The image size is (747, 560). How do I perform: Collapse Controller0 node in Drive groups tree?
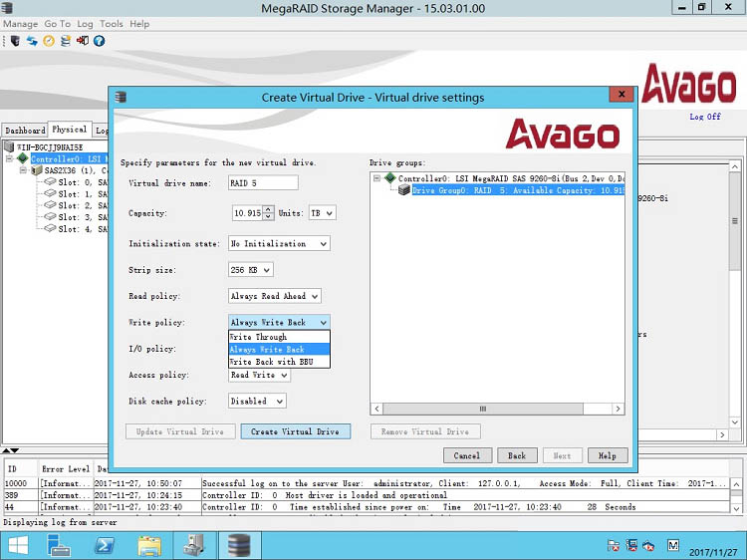point(376,178)
